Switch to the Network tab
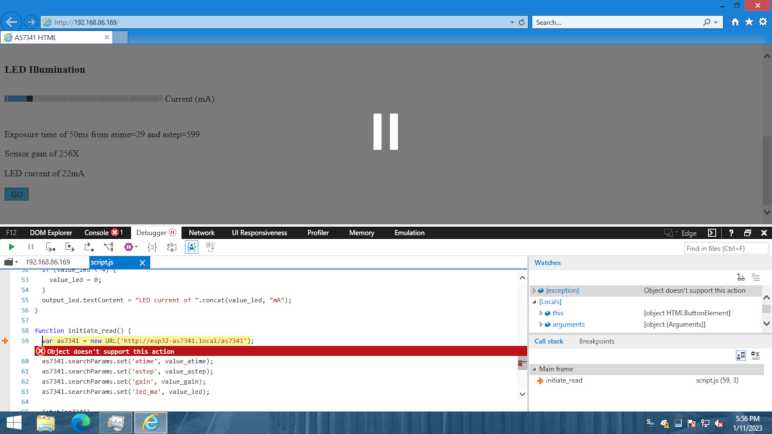 (x=201, y=233)
